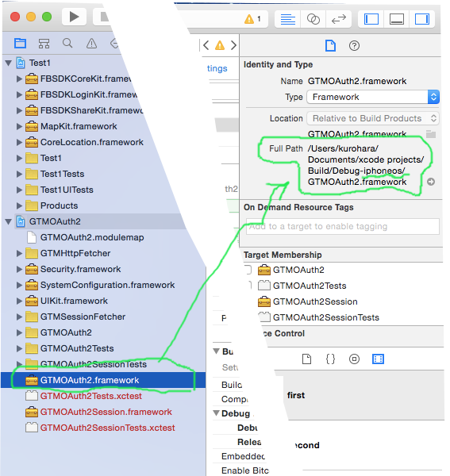450x476 pixels.
Task: Open the Code Snippet library
Action: click(330, 359)
